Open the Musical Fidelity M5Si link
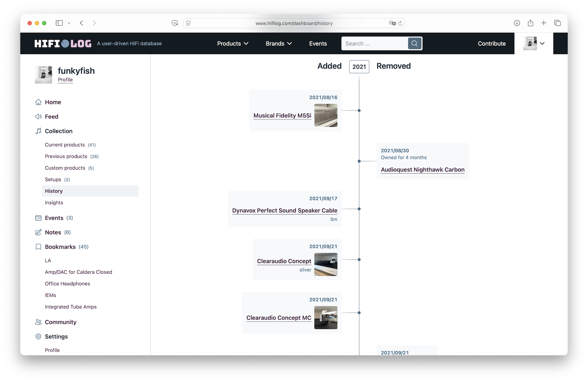Image resolution: width=588 pixels, height=382 pixels. point(282,115)
